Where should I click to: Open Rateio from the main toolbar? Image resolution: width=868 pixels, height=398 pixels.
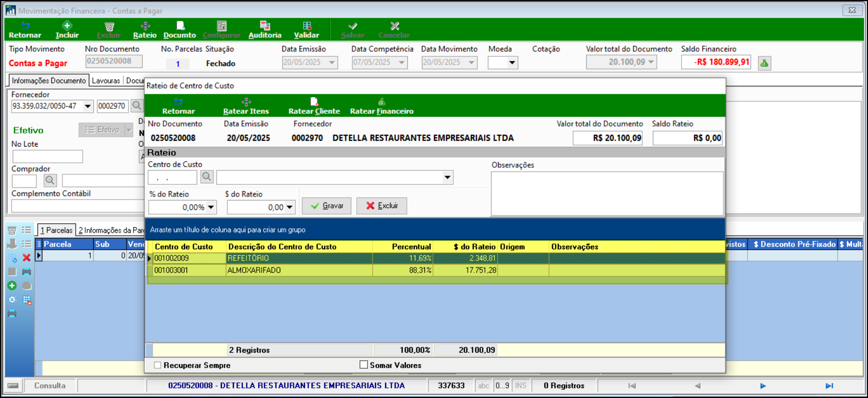145,30
